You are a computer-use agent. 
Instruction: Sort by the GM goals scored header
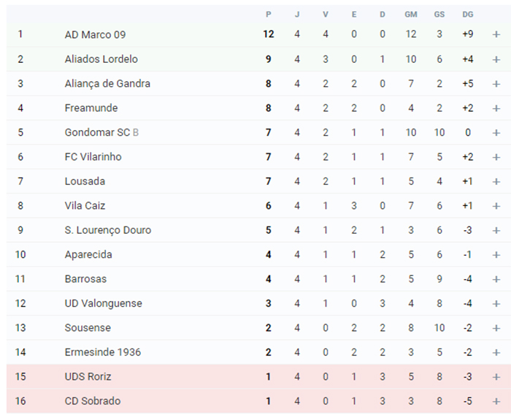point(410,15)
